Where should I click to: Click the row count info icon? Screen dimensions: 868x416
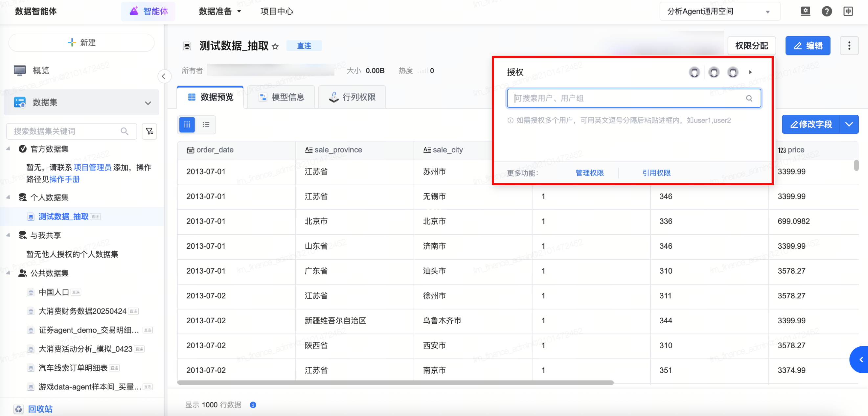coord(253,404)
